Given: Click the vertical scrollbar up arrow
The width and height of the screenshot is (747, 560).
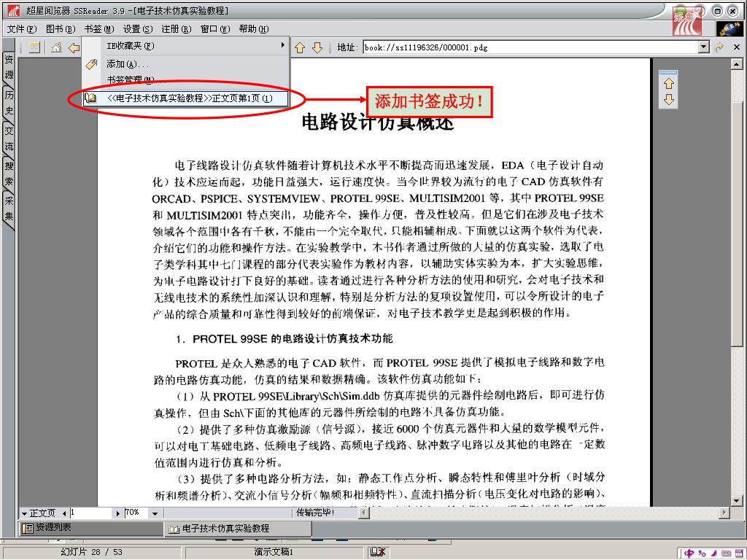Looking at the screenshot, I should click(737, 64).
